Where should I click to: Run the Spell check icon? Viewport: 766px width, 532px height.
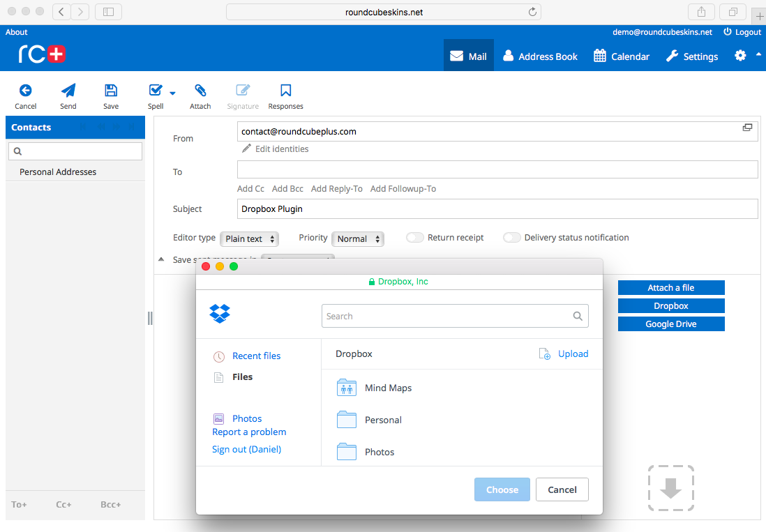[x=156, y=91]
